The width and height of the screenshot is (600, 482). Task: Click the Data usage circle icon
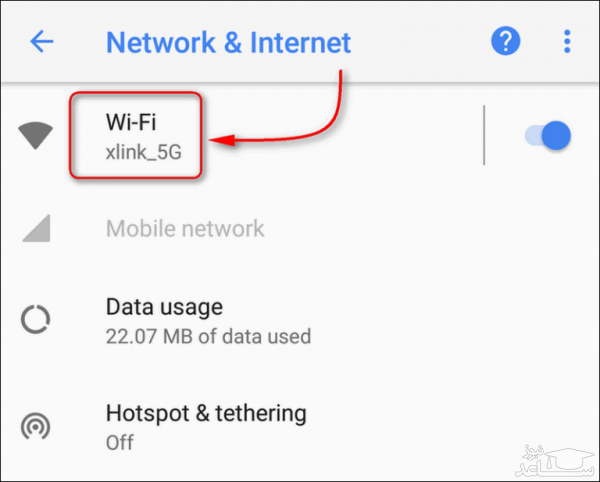click(x=36, y=319)
